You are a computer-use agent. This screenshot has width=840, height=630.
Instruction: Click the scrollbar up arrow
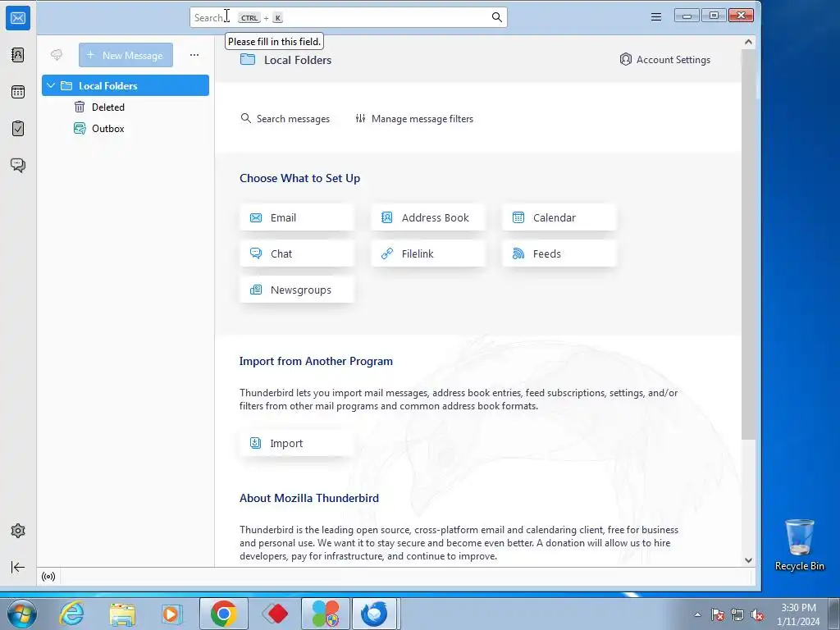(748, 42)
